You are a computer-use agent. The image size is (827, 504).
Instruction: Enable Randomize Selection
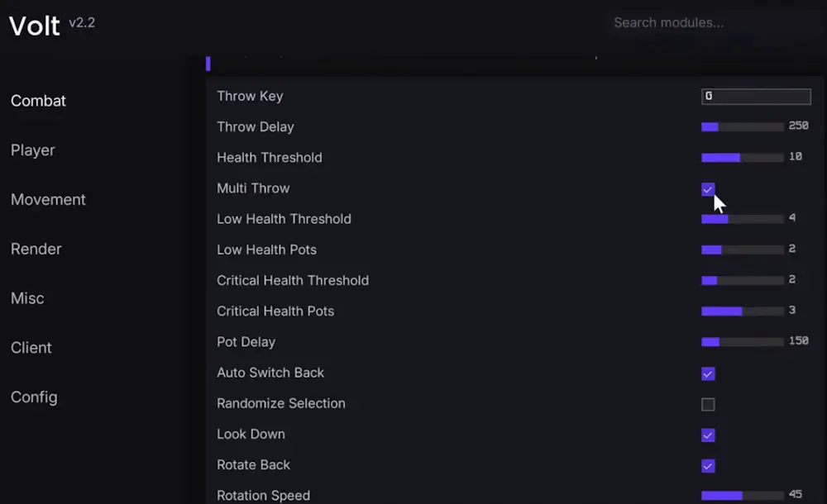point(708,404)
